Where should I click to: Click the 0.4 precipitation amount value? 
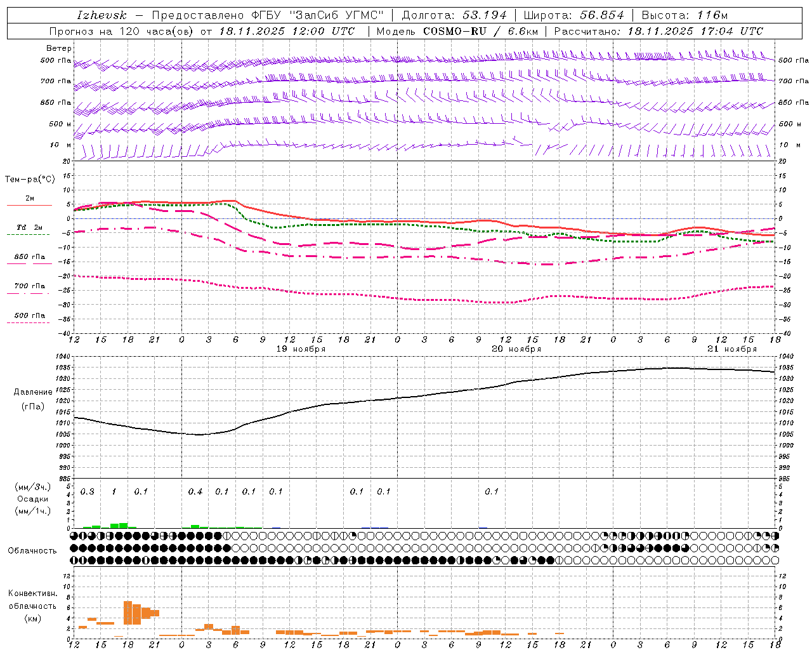click(195, 492)
